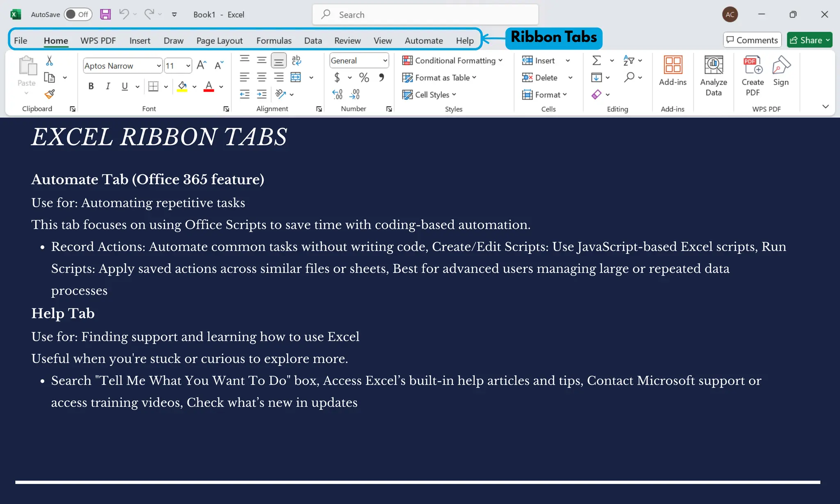Click the Align Left icon

pos(245,77)
